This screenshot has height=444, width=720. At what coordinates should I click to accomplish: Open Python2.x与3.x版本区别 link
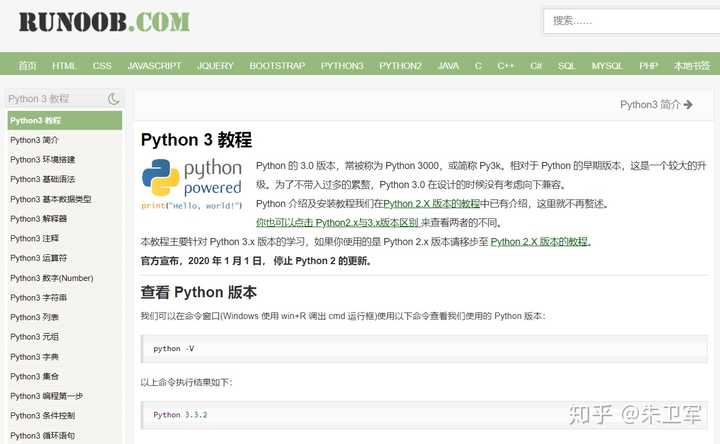[x=337, y=223]
